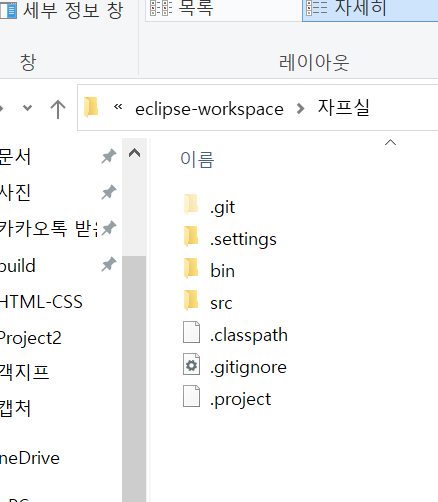Select the src folder icon

pyautogui.click(x=191, y=300)
